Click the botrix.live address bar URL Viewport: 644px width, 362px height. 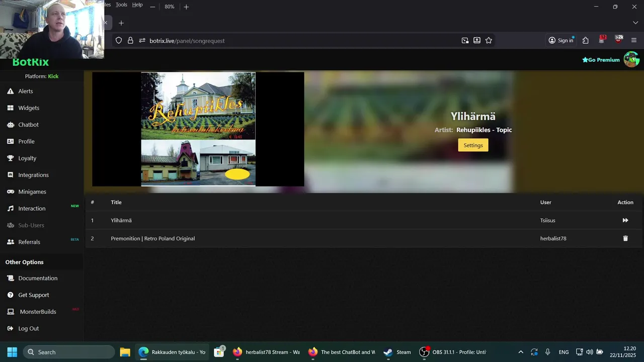(x=187, y=41)
